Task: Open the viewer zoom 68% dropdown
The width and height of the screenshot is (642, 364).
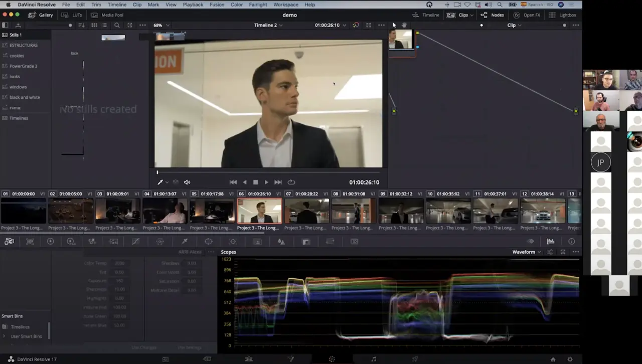Action: point(161,25)
